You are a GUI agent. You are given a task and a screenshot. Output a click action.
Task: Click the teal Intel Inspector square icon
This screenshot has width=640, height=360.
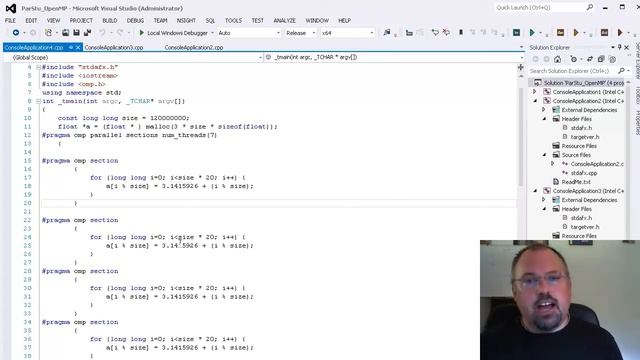click(516, 33)
